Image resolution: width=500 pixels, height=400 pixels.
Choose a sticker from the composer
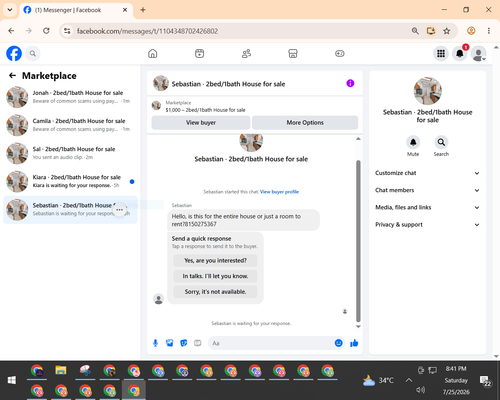[184, 343]
